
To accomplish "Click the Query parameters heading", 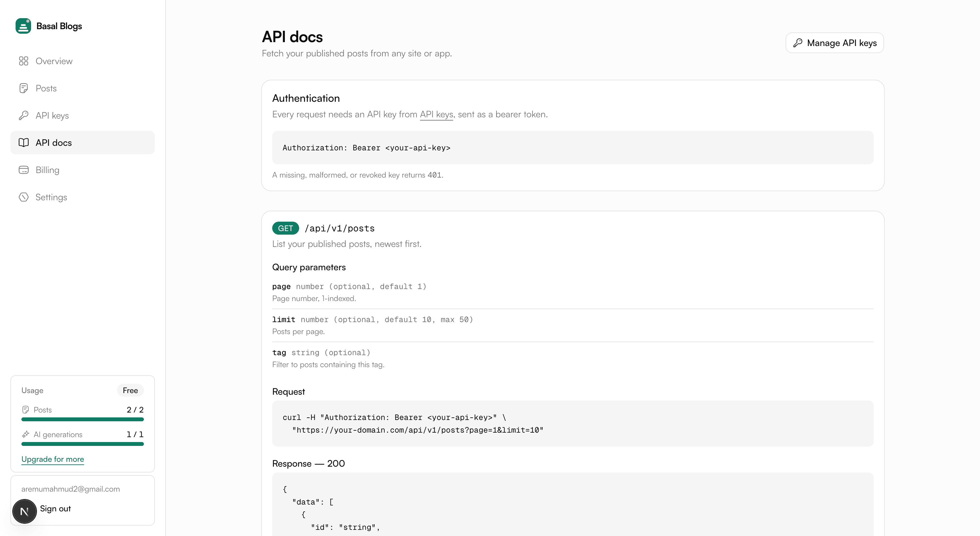I will coord(309,267).
